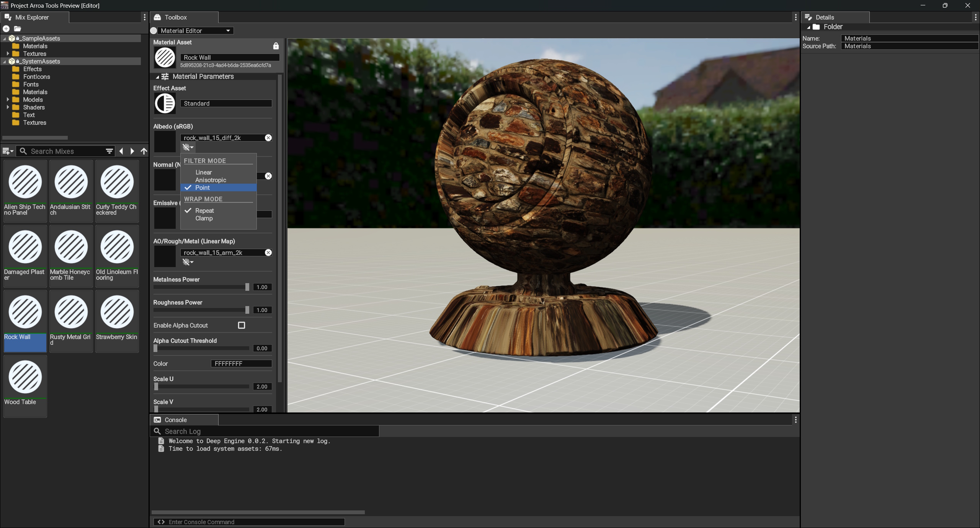Screen dimensions: 980x528
Task: Click the Metalness Power slider handle
Action: (x=247, y=287)
